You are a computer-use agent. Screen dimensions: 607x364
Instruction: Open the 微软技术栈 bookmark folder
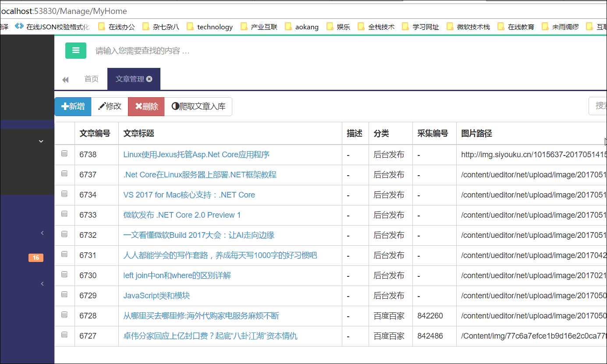coord(469,27)
